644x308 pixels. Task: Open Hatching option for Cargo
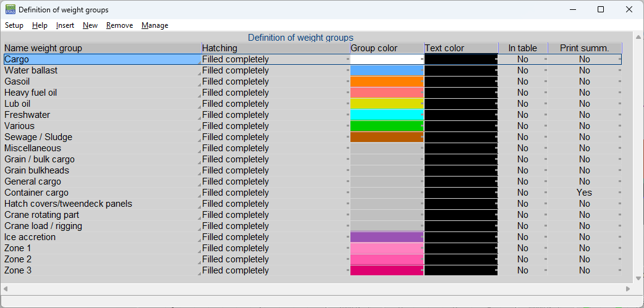click(x=276, y=59)
